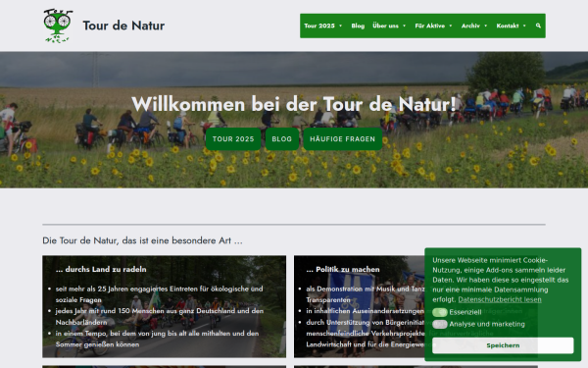Expand the Für Aktive menu arrow

point(451,26)
